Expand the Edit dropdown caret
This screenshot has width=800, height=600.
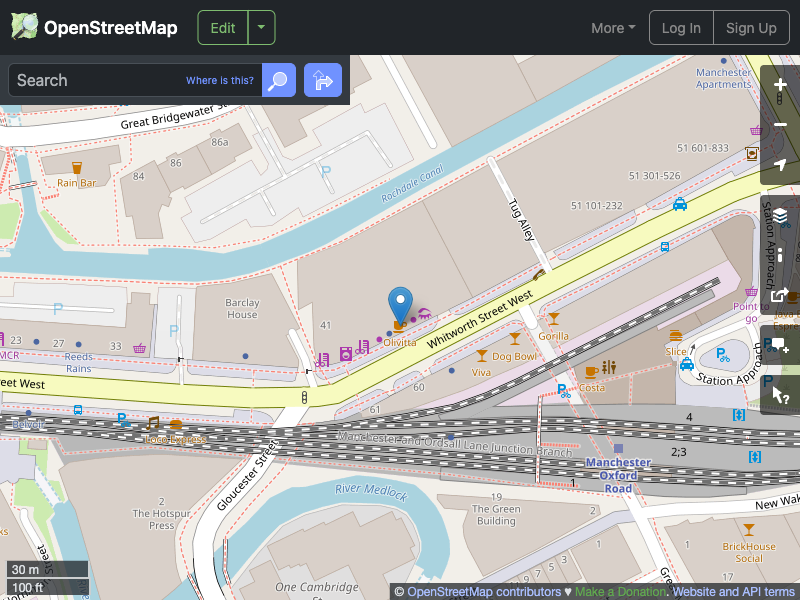(261, 27)
